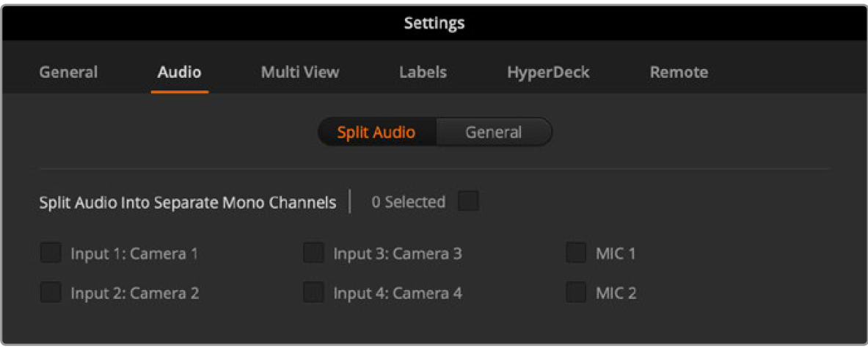Click the 'Split Audio Into Separate Mono Channels' heading
This screenshot has width=868, height=349.
coord(188,203)
